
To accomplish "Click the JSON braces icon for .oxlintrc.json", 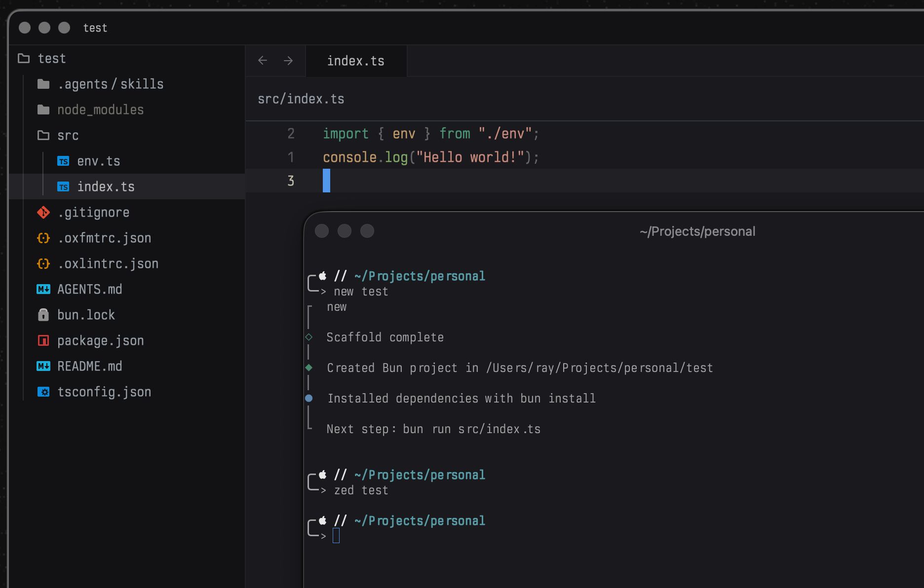I will point(43,264).
